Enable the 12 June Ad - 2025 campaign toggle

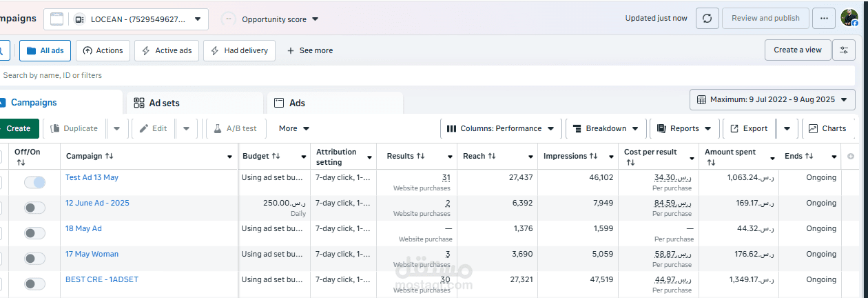[34, 208]
